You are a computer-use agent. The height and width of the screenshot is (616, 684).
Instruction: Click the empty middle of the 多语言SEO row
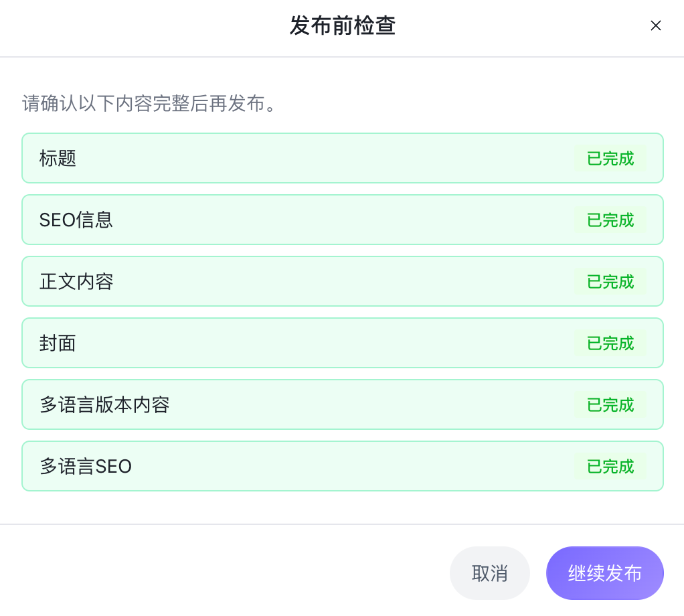(348, 467)
